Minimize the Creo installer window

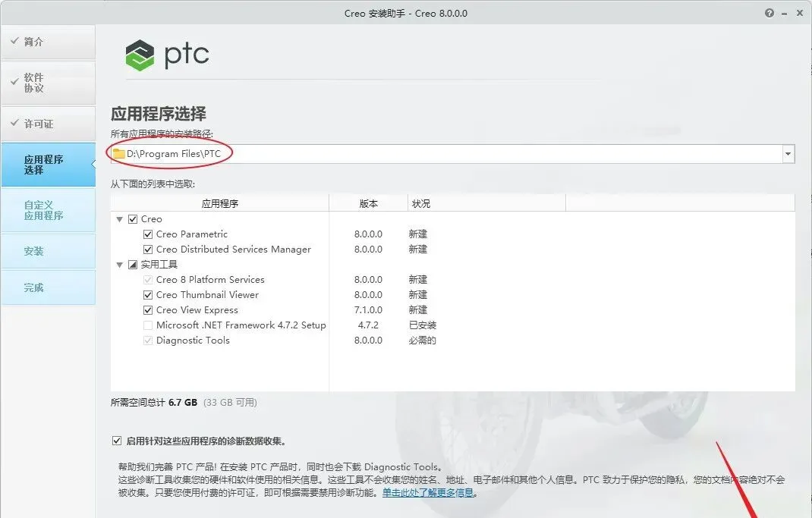point(785,14)
